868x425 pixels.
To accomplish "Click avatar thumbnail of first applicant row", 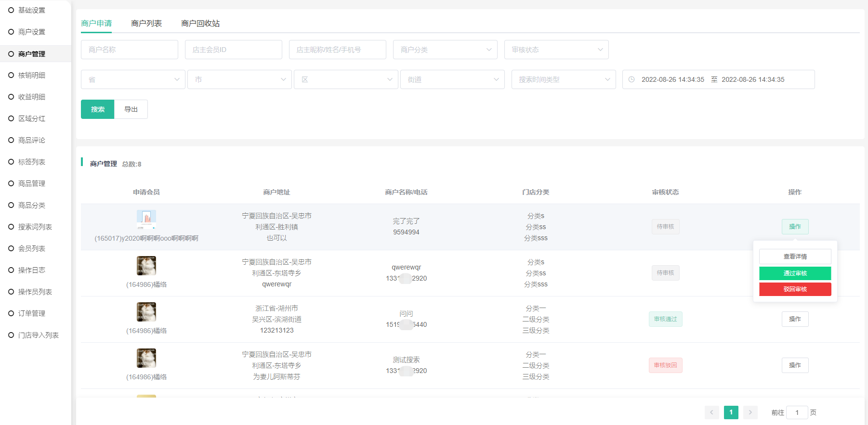I will click(x=146, y=219).
